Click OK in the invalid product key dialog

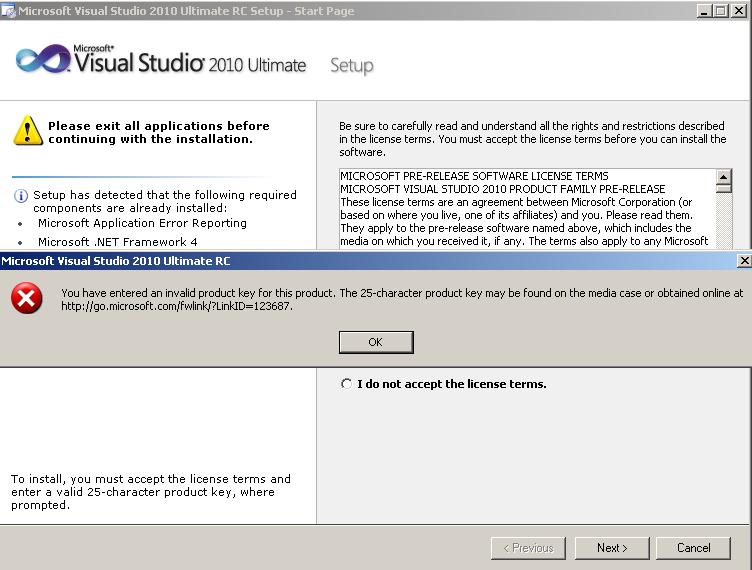(x=376, y=342)
